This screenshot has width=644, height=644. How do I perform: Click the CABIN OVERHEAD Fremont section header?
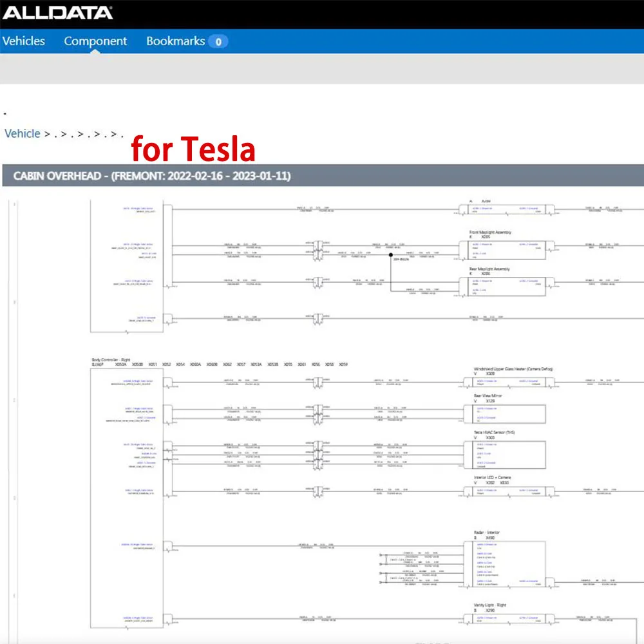pyautogui.click(x=323, y=176)
